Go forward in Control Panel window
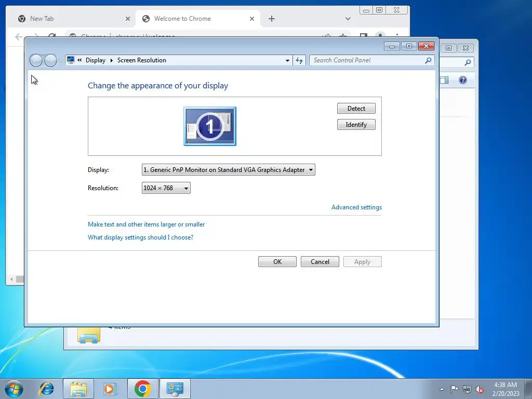The image size is (532, 399). coord(50,60)
